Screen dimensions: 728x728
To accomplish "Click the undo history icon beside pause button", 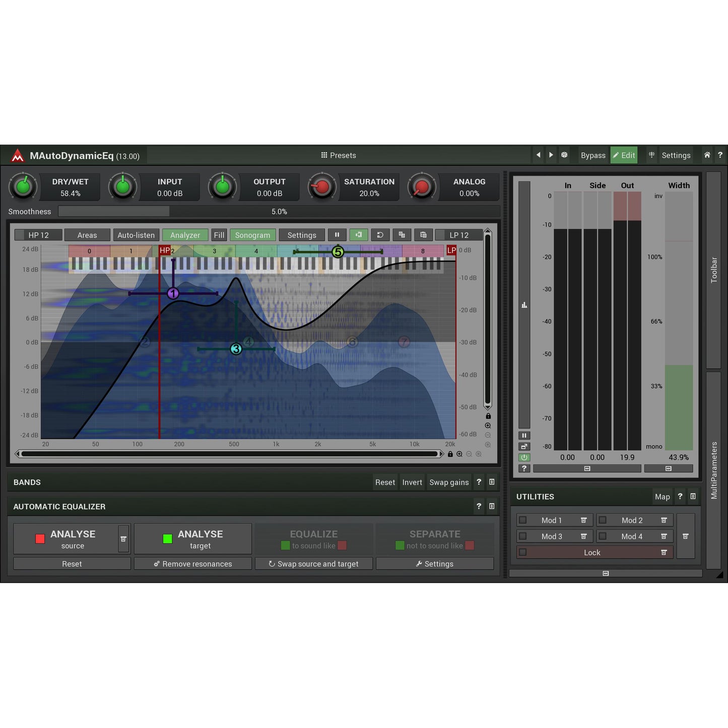I will point(379,235).
